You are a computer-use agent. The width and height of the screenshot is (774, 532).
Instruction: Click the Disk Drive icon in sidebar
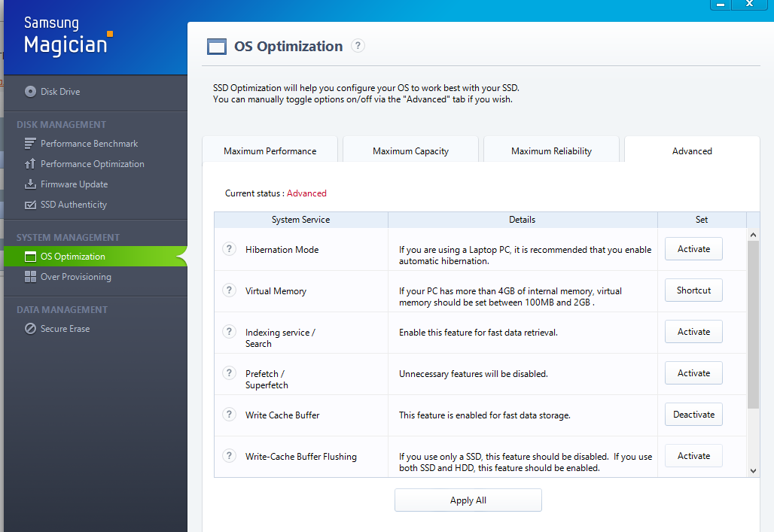click(30, 91)
